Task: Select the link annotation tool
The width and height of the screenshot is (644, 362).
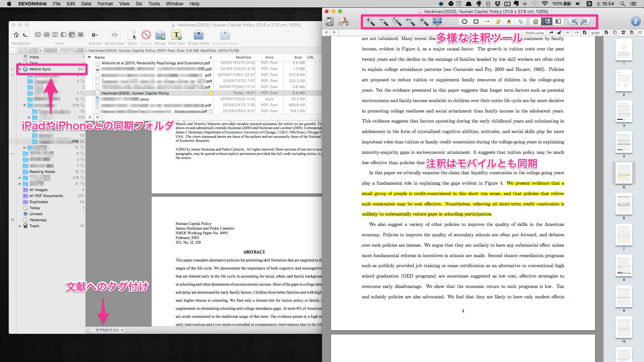Action: click(521, 21)
